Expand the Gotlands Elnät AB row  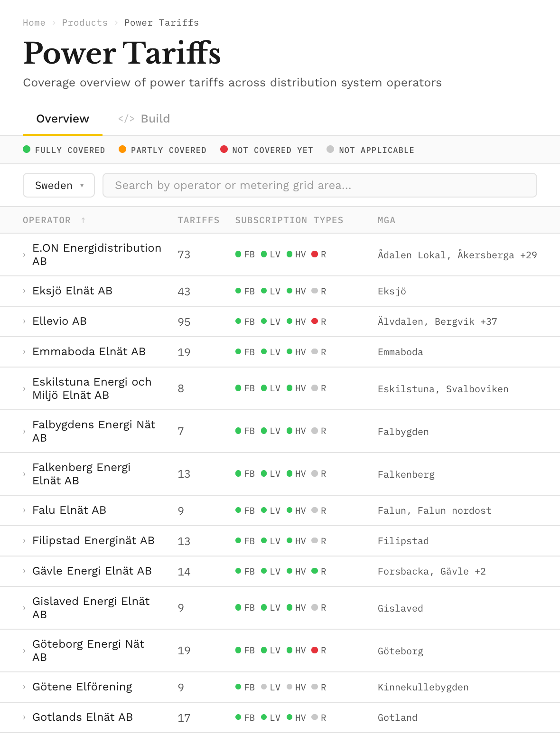24,717
